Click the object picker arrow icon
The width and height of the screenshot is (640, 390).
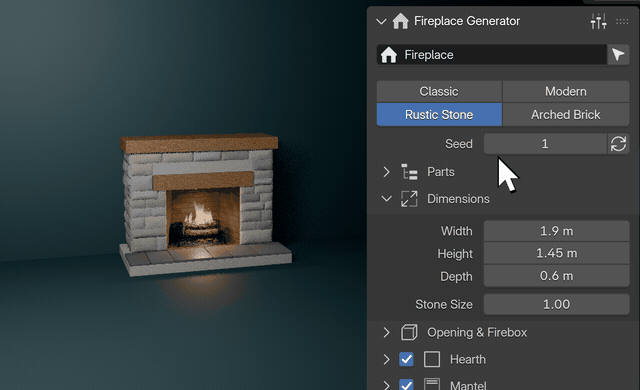point(618,55)
